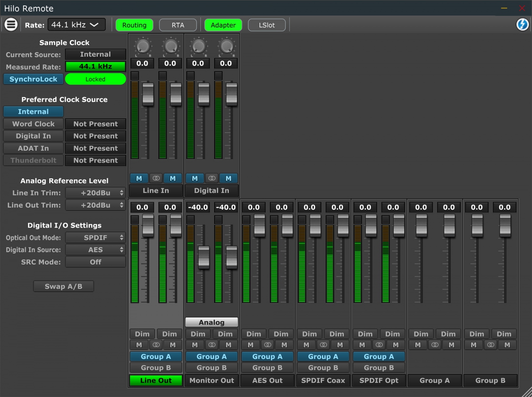
Task: Open the LSlot tab
Action: point(266,25)
